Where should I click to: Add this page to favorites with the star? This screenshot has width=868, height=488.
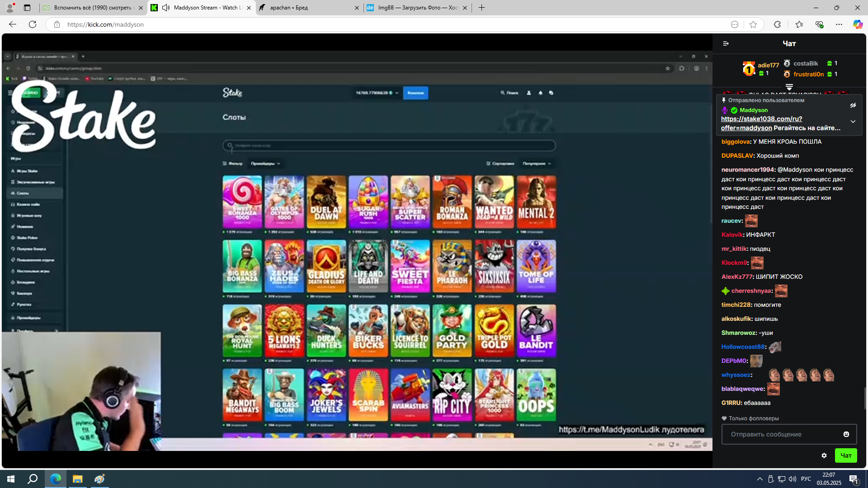pyautogui.click(x=753, y=24)
